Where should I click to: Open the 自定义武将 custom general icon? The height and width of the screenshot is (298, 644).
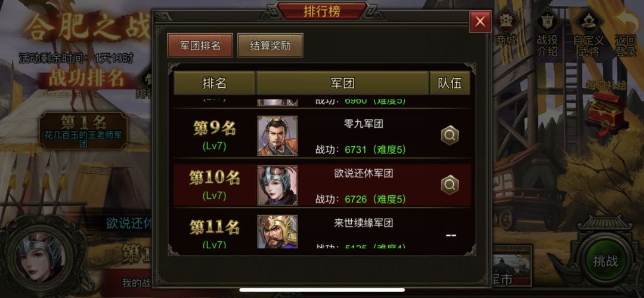588,32
